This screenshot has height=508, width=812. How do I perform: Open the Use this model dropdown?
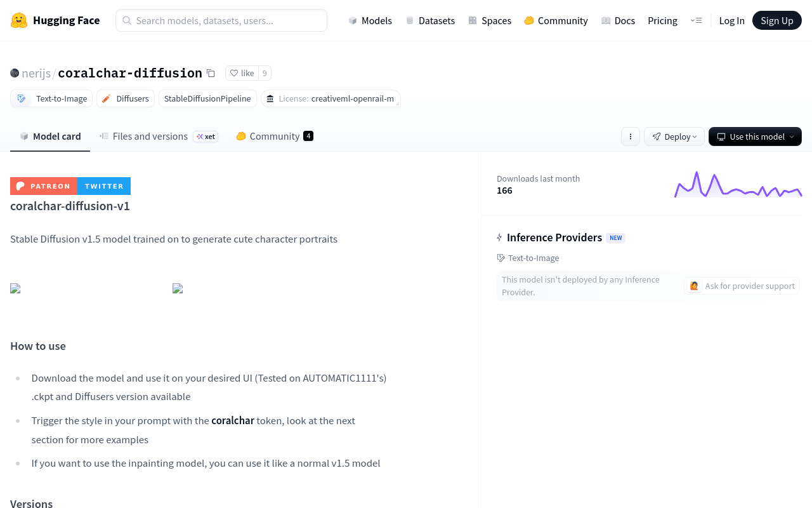click(x=755, y=137)
